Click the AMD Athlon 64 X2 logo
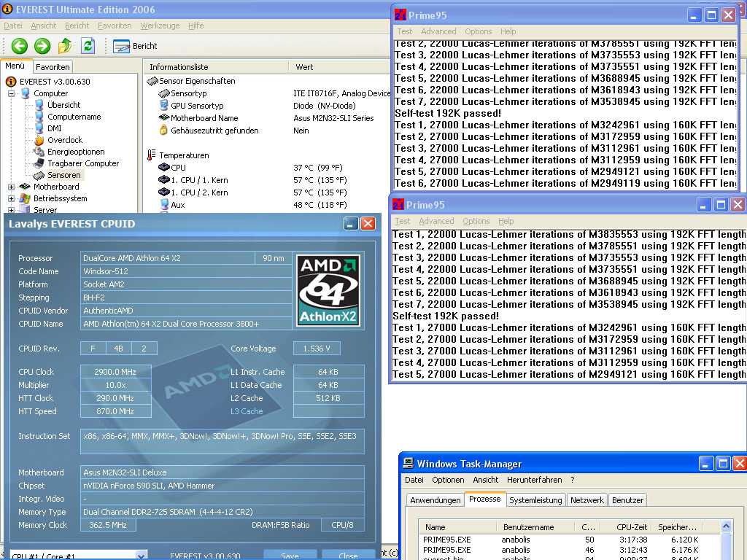This screenshot has height=560, width=747. tap(328, 290)
